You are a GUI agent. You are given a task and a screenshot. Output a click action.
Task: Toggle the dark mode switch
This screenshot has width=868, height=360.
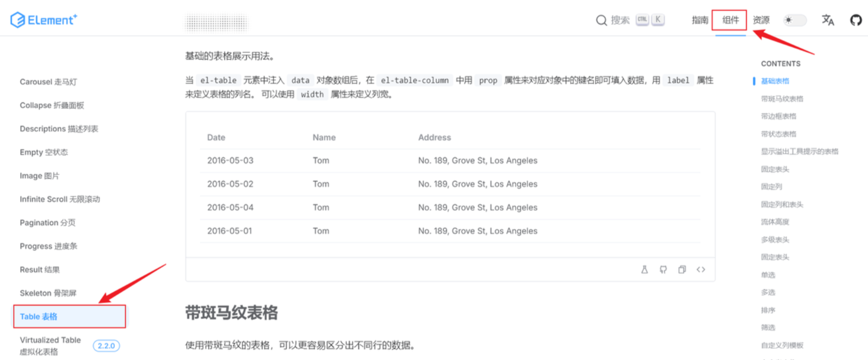(x=795, y=20)
